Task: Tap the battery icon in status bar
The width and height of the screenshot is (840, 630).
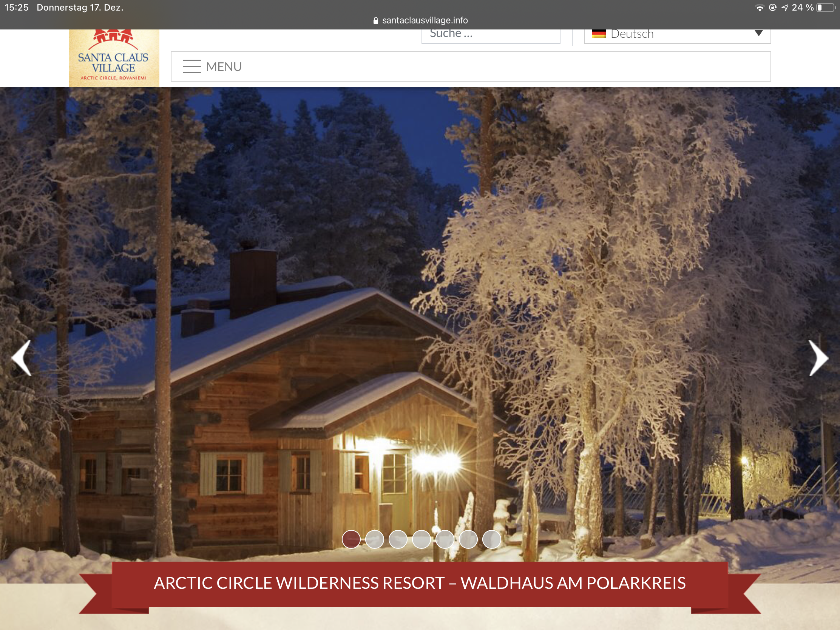Action: click(826, 8)
